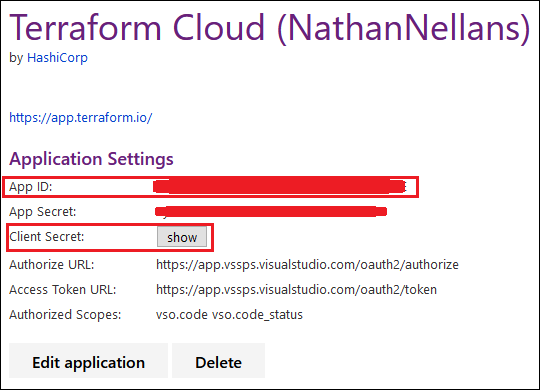Select the Access Token URL value text

click(x=296, y=290)
